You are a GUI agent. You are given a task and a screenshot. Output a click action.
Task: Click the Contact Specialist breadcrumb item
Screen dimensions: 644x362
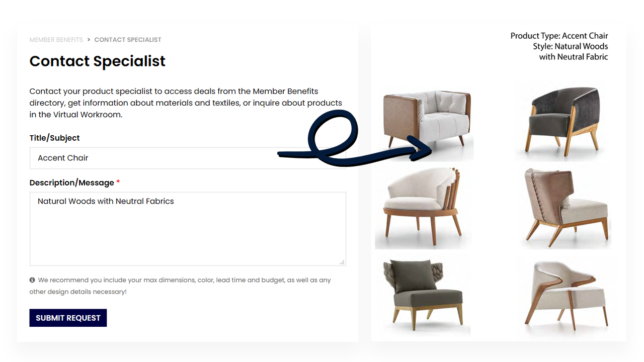click(128, 40)
